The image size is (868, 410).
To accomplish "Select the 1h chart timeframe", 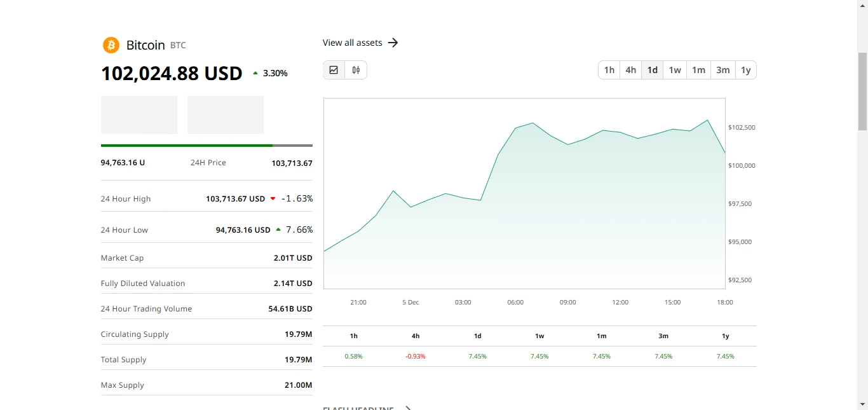I will (609, 70).
